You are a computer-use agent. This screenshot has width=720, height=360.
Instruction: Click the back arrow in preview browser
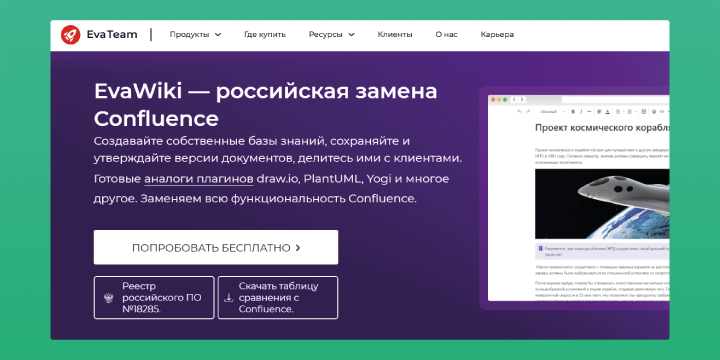coord(514,100)
